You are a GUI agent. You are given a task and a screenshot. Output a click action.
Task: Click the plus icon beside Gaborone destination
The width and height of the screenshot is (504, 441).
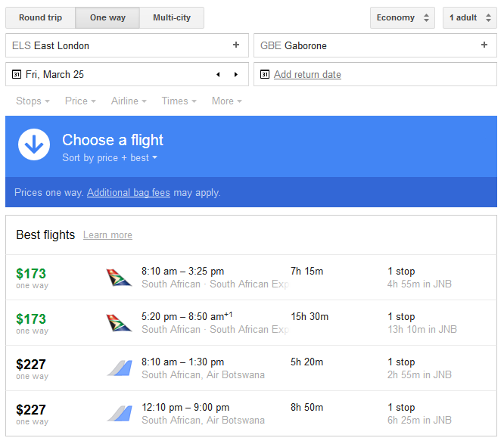pos(484,45)
